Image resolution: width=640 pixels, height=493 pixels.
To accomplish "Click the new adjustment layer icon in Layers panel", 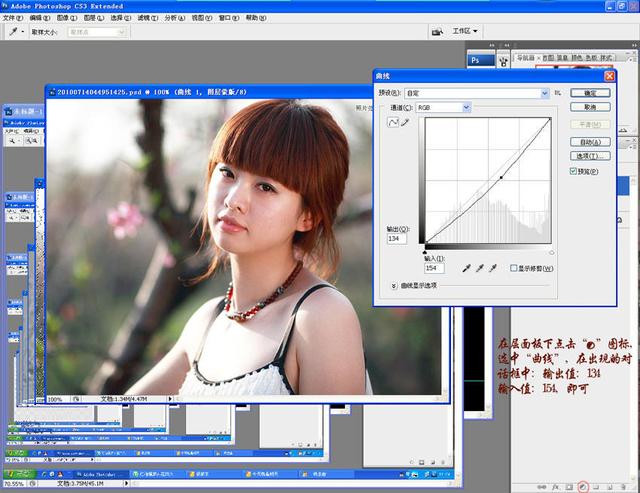I will point(583,486).
